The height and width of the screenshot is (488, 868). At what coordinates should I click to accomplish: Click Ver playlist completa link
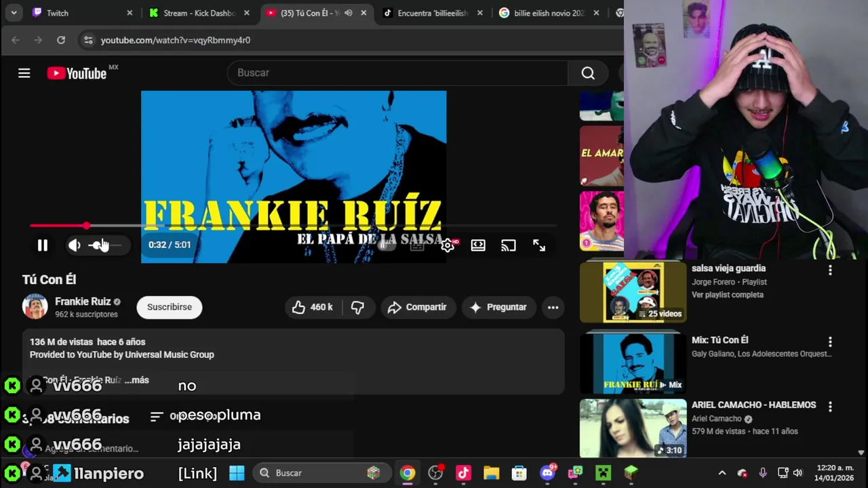(x=728, y=295)
